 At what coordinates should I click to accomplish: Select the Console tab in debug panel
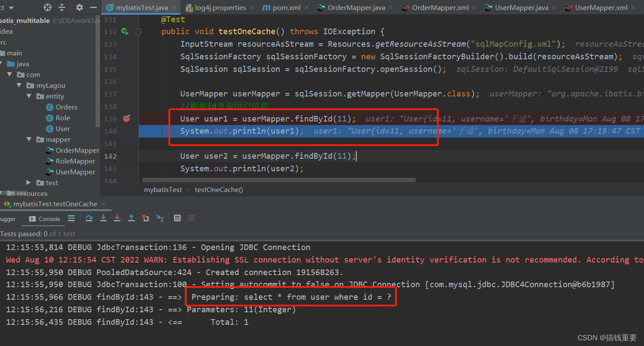coord(45,219)
